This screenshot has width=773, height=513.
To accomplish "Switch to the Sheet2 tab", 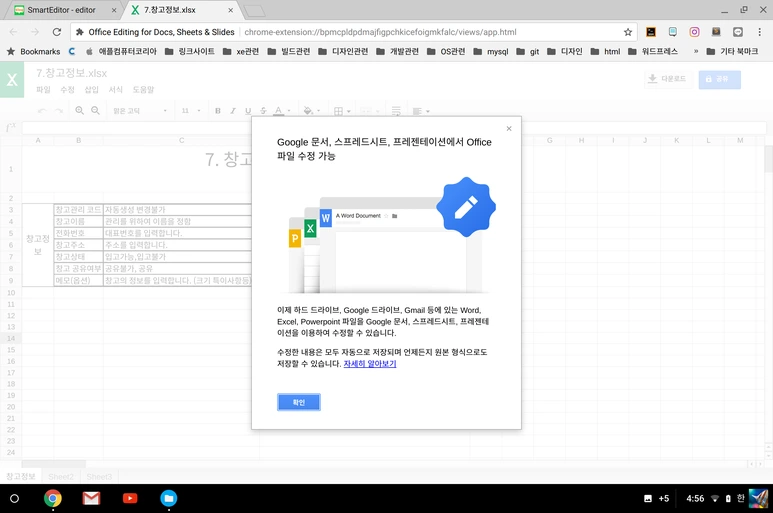I will point(61,477).
